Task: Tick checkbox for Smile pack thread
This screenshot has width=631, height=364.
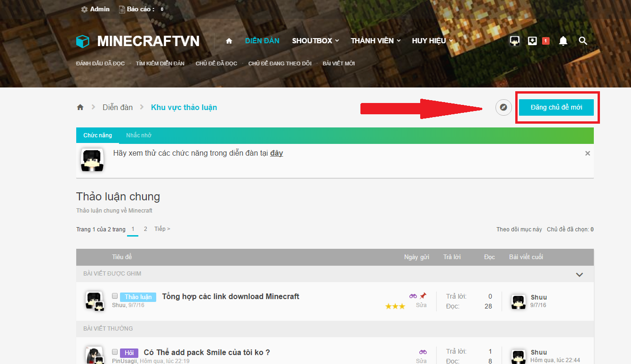Action: [115, 352]
